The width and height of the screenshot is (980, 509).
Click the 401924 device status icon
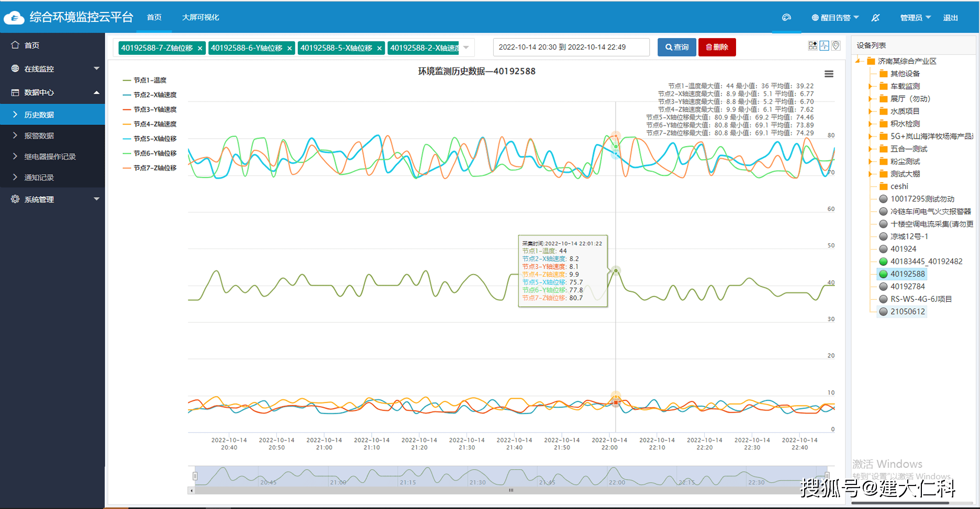point(883,249)
